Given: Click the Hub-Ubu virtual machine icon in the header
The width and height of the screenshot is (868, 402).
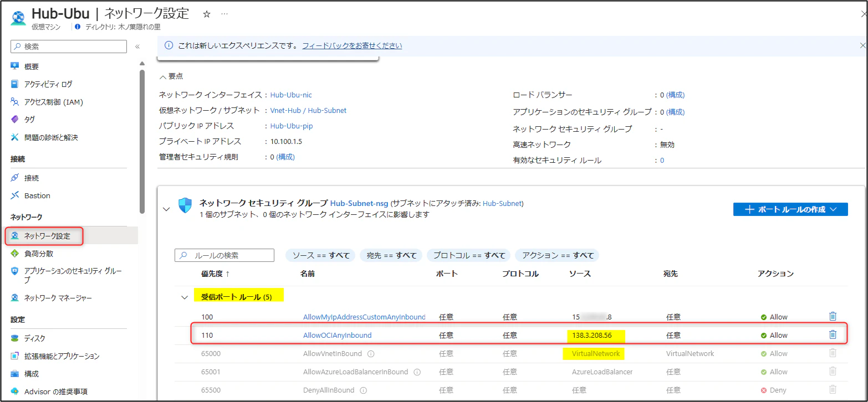Looking at the screenshot, I should pos(18,18).
